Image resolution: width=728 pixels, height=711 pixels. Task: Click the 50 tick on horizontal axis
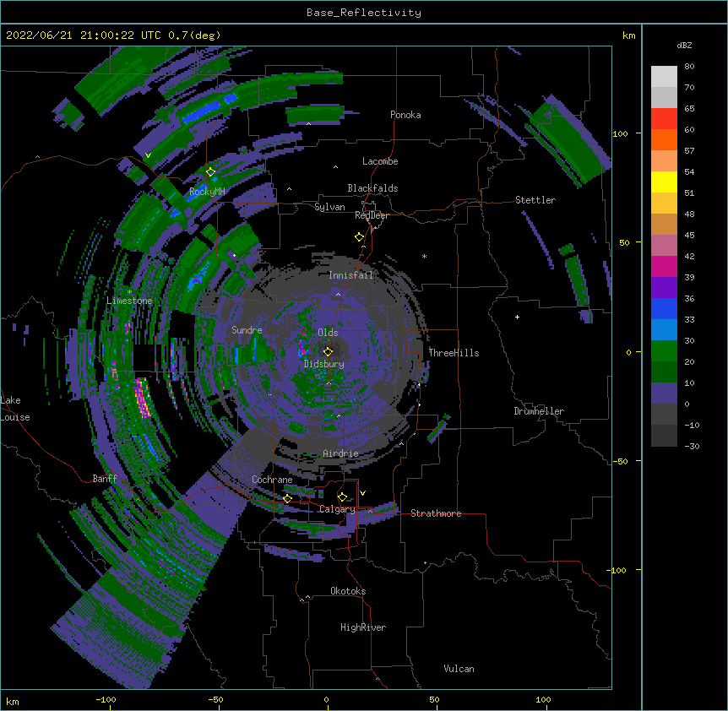(x=434, y=699)
